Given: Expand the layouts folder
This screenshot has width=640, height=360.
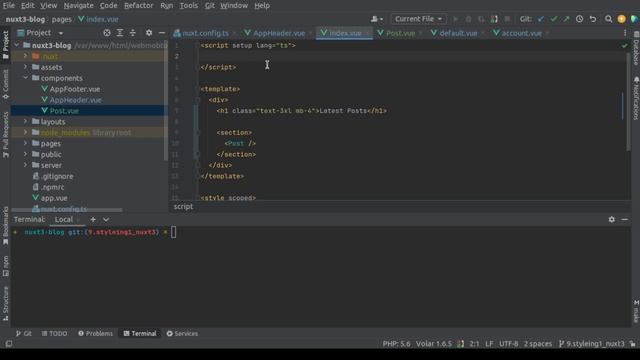Looking at the screenshot, I should pos(25,121).
